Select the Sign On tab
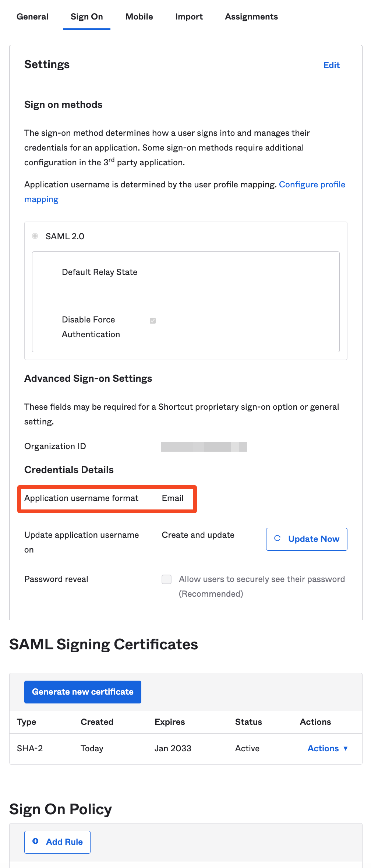 point(87,17)
